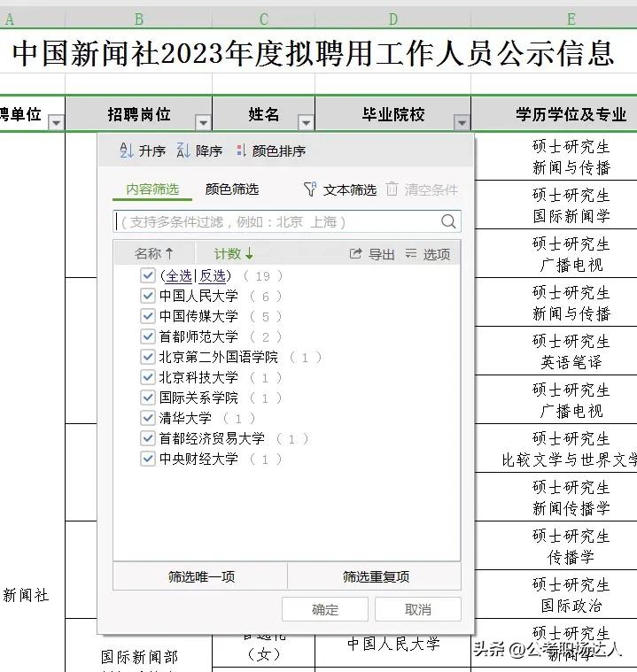
Task: Open filter dropdown for 姓名 column
Action: point(306,122)
